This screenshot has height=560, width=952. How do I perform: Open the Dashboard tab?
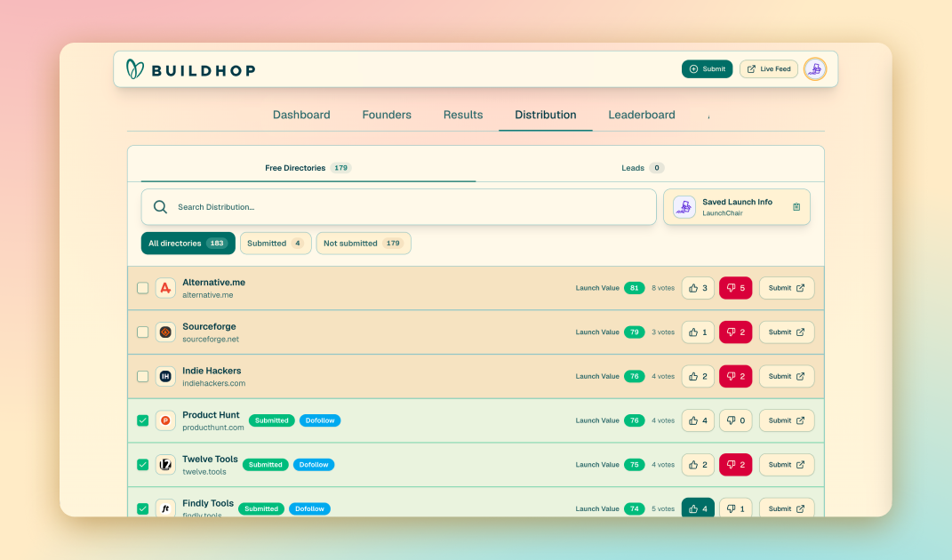point(301,115)
